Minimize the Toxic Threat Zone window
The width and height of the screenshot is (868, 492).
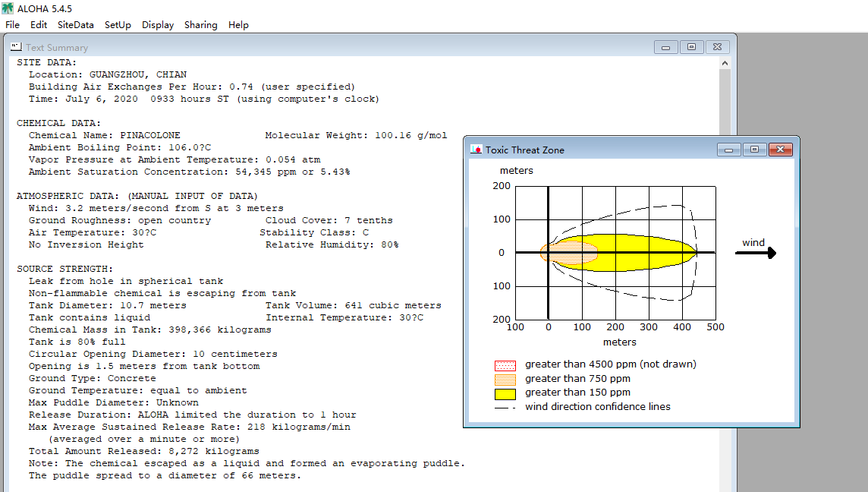[x=729, y=150]
